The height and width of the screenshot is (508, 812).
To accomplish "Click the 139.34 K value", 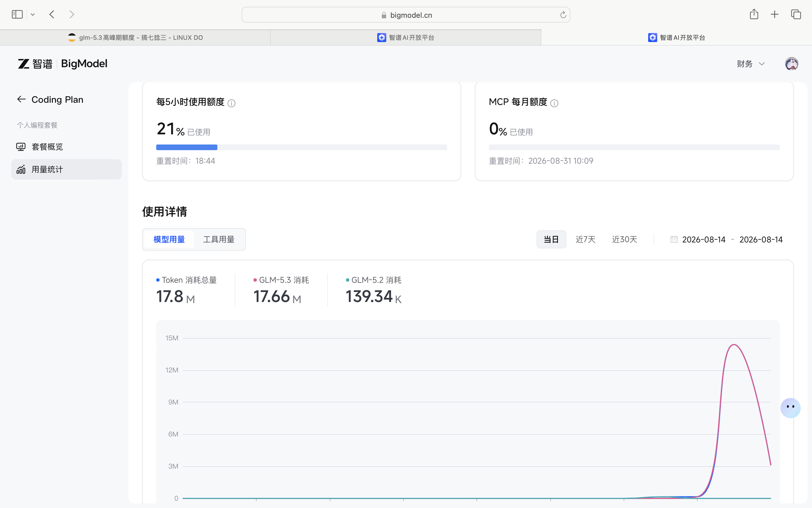I will [x=374, y=297].
